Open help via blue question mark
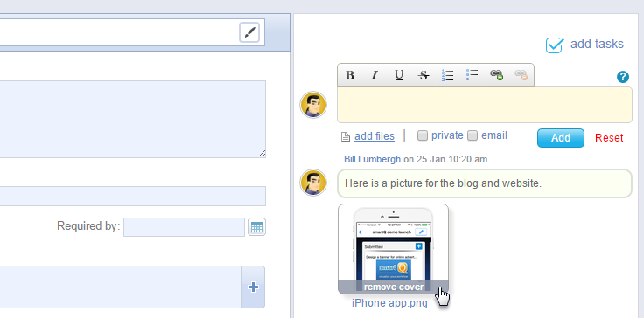644x318 pixels. click(x=623, y=77)
